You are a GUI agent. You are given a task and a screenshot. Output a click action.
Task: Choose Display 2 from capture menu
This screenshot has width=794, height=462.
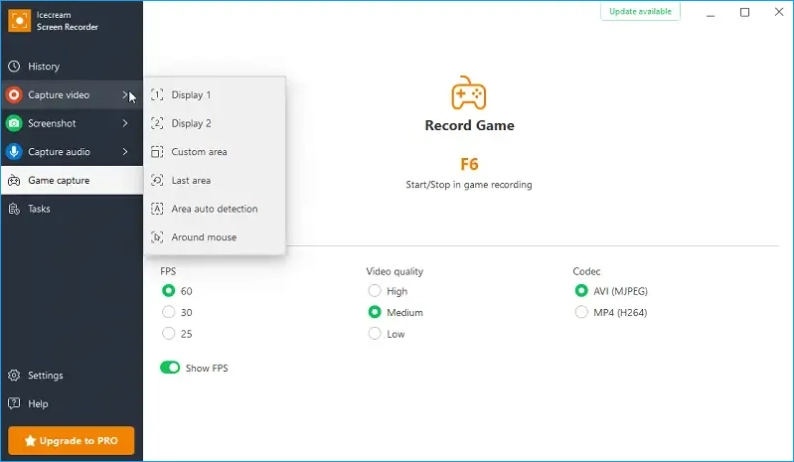tap(215, 123)
